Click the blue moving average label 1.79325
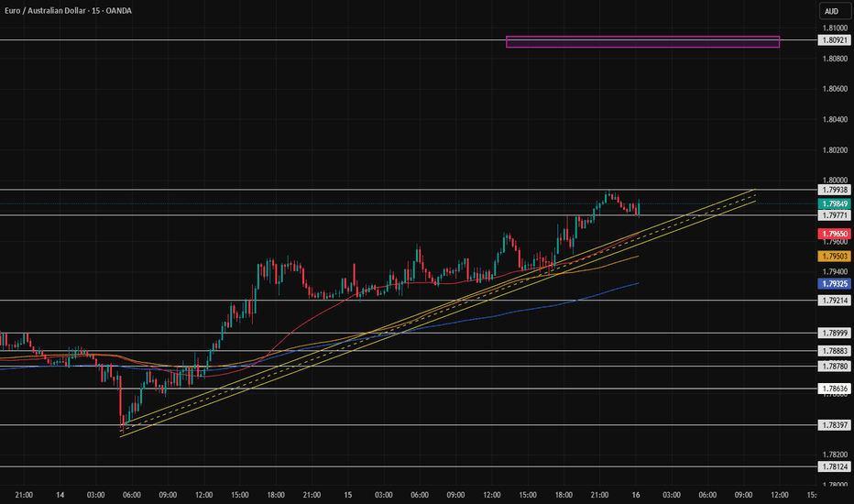The width and height of the screenshot is (854, 504). (x=835, y=284)
